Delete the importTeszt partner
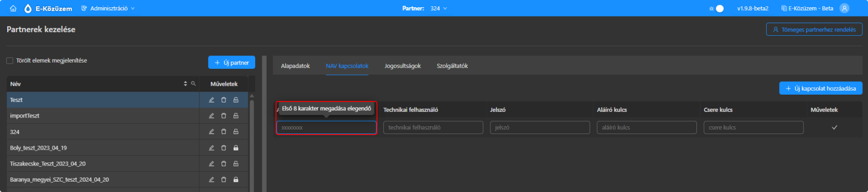This screenshot has height=192, width=868. click(224, 116)
